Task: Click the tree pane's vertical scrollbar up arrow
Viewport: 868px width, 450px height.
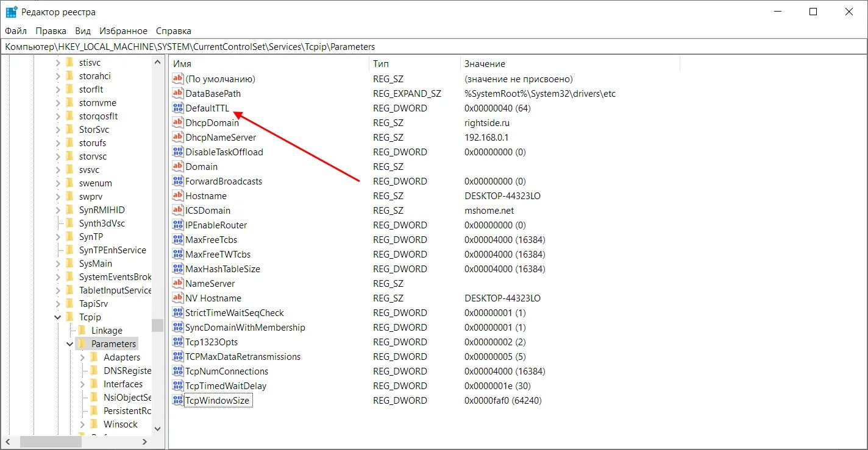Action: pyautogui.click(x=158, y=63)
